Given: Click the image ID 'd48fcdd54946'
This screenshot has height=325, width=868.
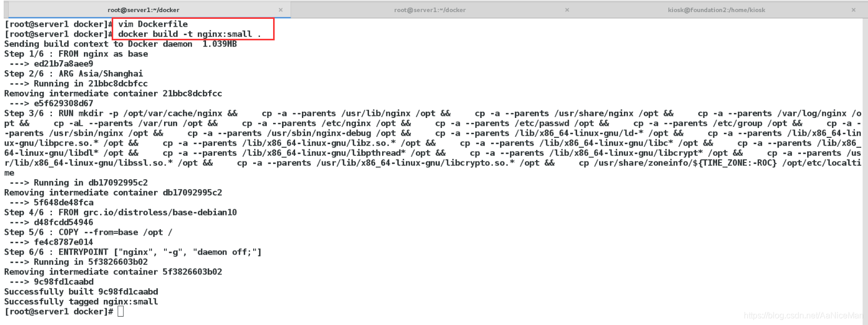Looking at the screenshot, I should 63,223.
